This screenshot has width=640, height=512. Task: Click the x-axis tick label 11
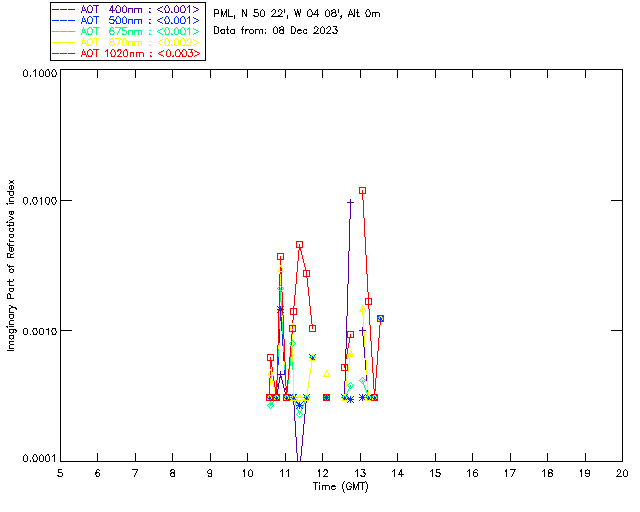coord(285,473)
